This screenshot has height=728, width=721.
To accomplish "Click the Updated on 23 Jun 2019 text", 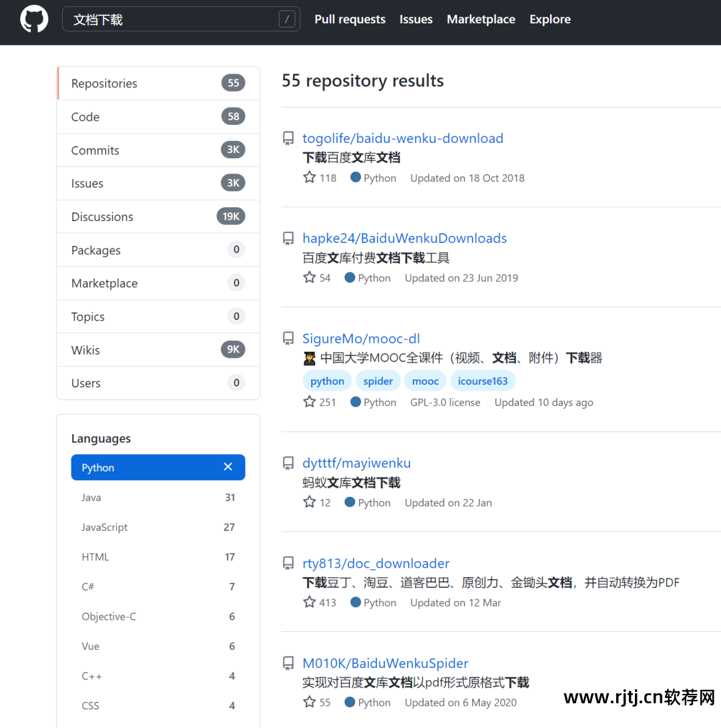I will coord(461,278).
